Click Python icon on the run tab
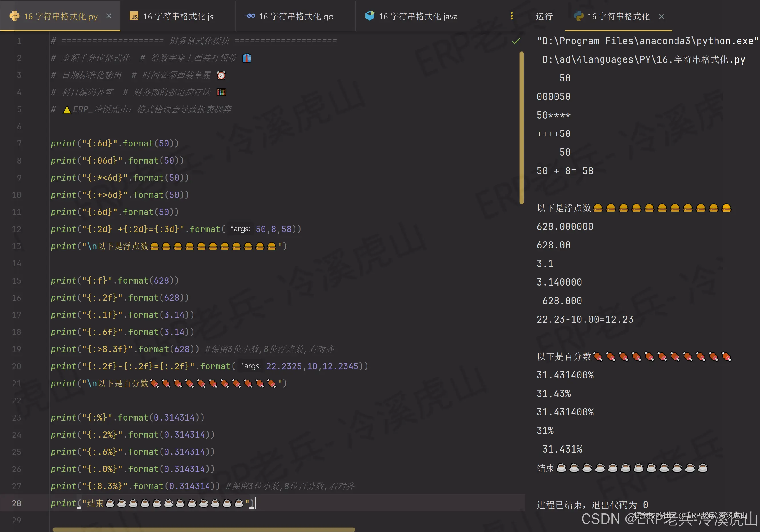Viewport: 760px width, 532px height. click(579, 16)
